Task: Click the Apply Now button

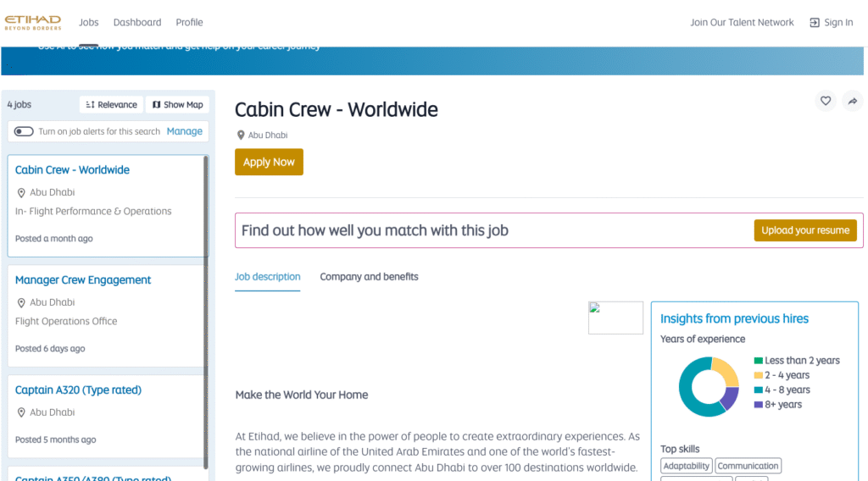Action: tap(269, 162)
